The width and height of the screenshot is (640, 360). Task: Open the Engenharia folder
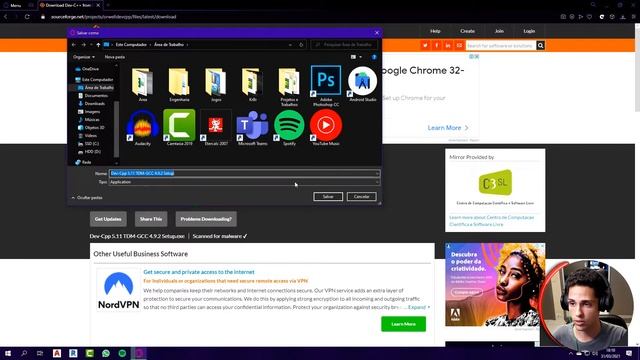pyautogui.click(x=179, y=84)
